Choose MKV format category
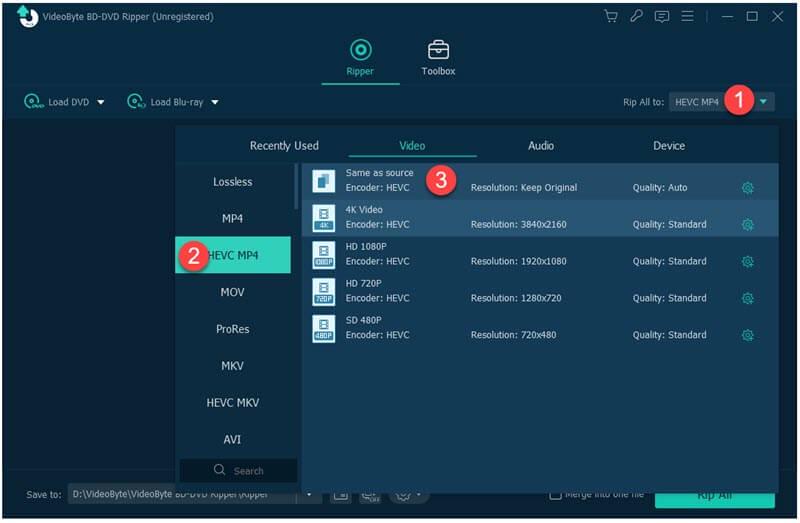800x523 pixels. (x=233, y=366)
